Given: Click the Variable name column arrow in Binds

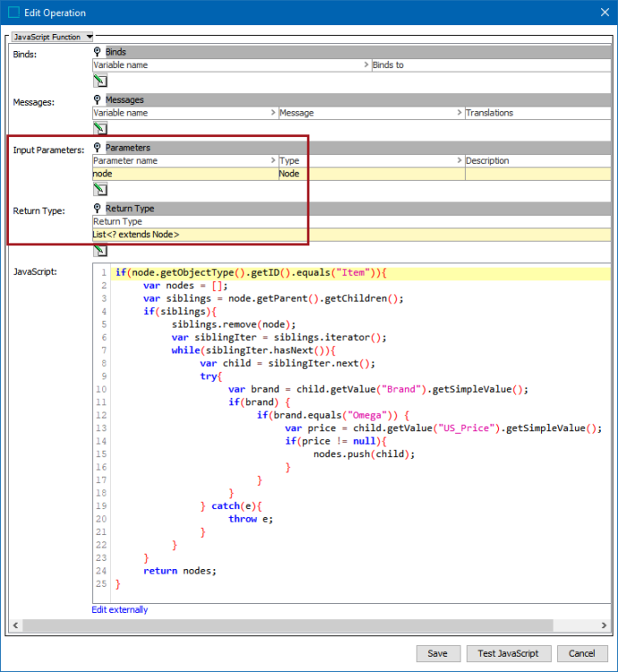Looking at the screenshot, I should (x=366, y=64).
